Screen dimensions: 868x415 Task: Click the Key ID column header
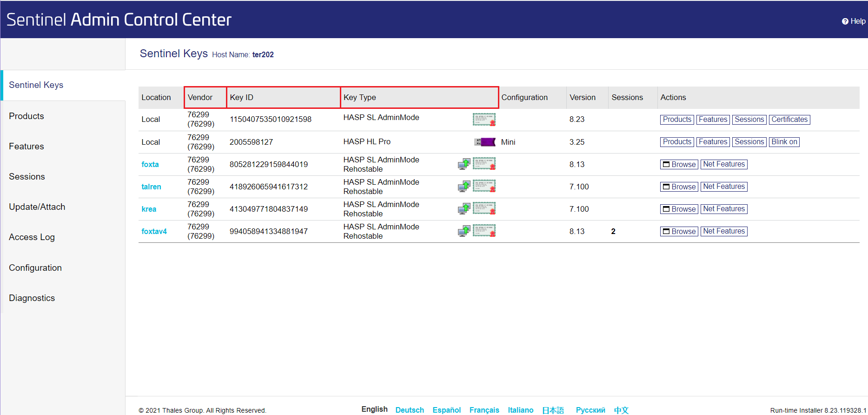[x=284, y=97]
